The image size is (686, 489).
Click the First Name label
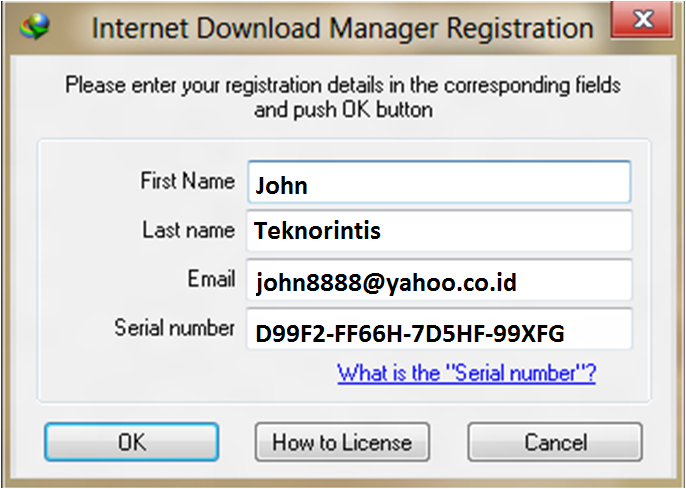pyautogui.click(x=187, y=181)
